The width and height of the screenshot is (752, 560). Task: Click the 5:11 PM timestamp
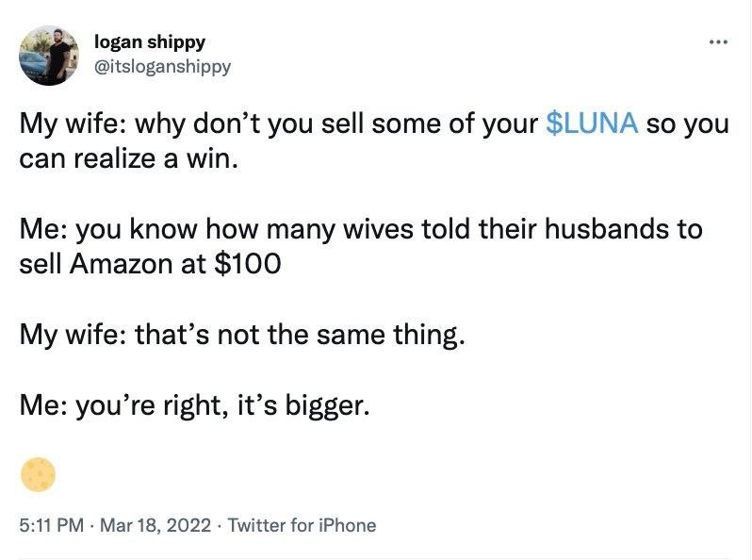(53, 525)
